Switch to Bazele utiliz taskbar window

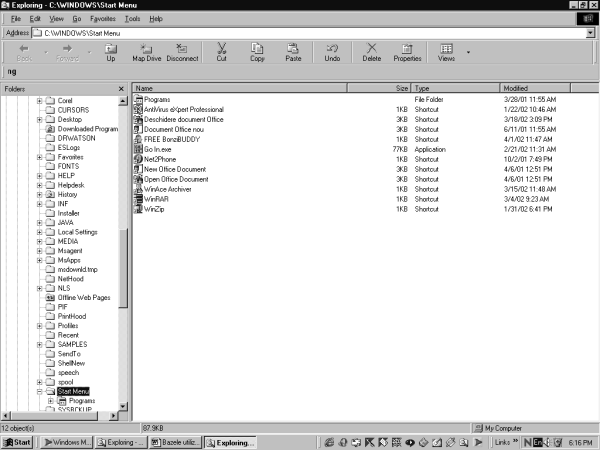[x=176, y=442]
